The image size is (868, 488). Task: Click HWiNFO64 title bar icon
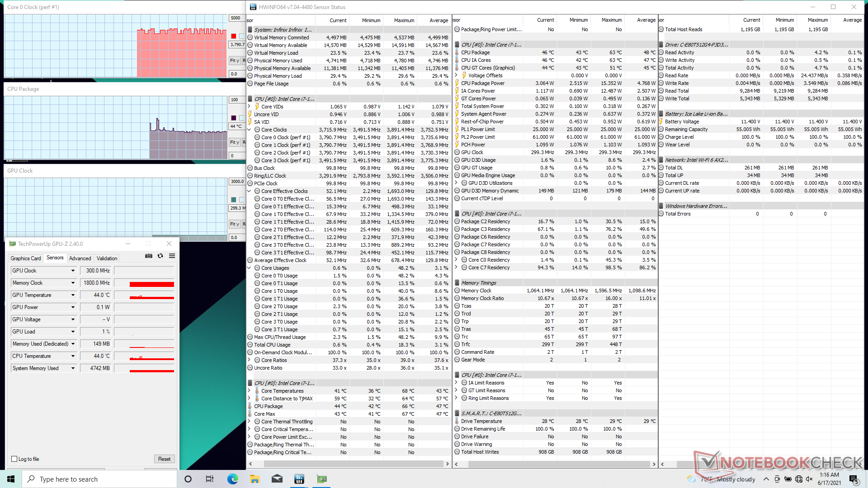point(253,7)
